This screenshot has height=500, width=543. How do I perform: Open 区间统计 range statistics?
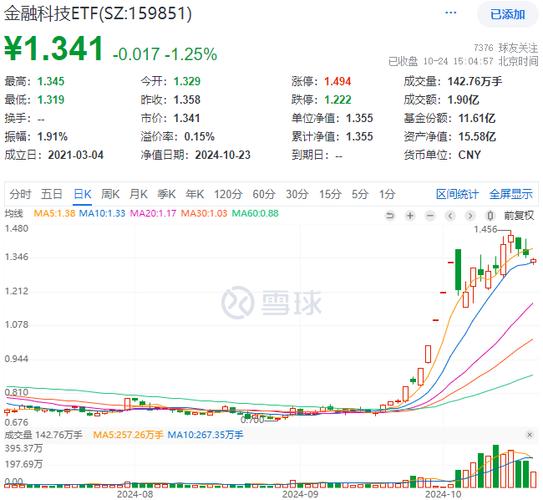457,194
